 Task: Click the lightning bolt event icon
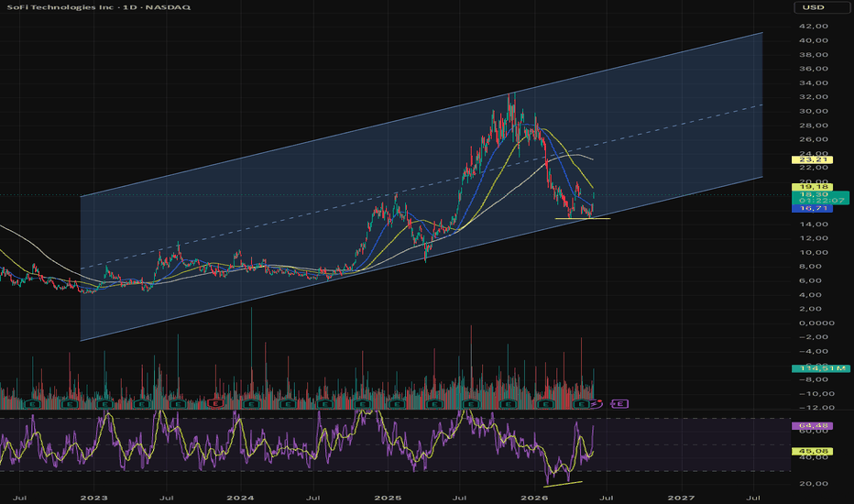point(597,404)
